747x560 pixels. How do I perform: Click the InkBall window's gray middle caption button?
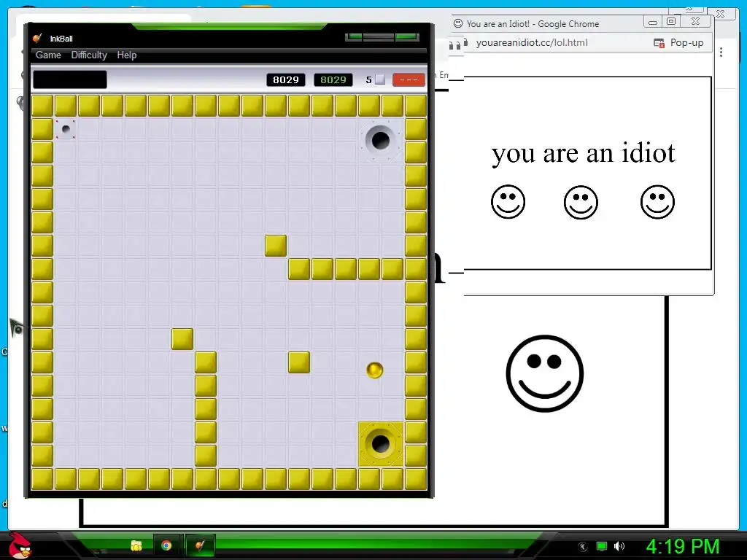379,36
